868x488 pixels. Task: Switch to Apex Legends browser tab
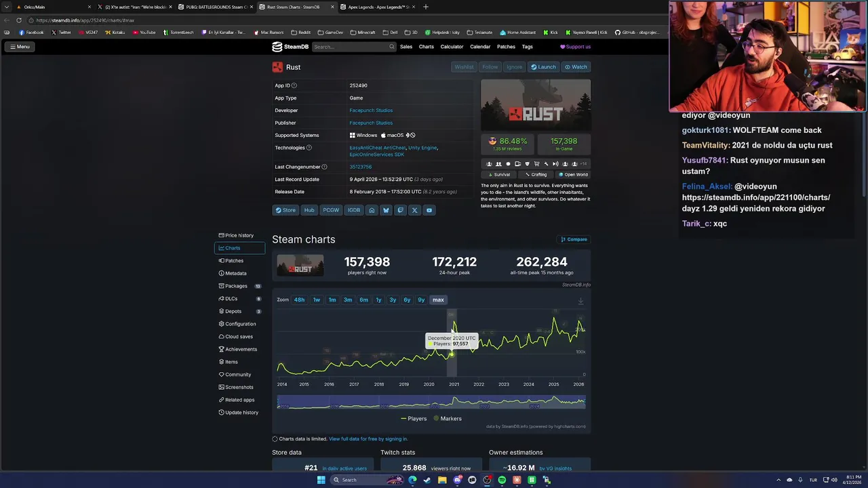[x=380, y=7]
